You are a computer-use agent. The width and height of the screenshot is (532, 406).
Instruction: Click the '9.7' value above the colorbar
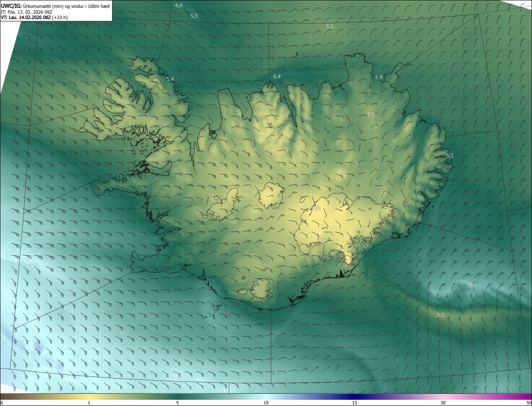(x=224, y=391)
